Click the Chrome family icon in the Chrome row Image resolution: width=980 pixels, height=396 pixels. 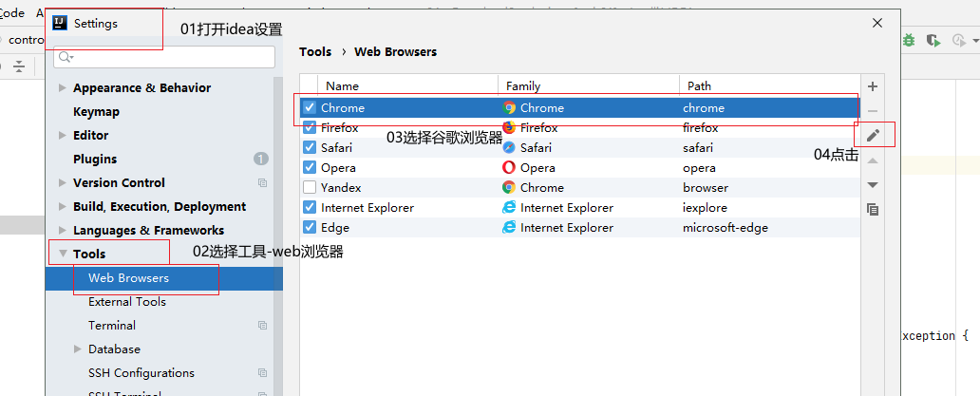[509, 107]
